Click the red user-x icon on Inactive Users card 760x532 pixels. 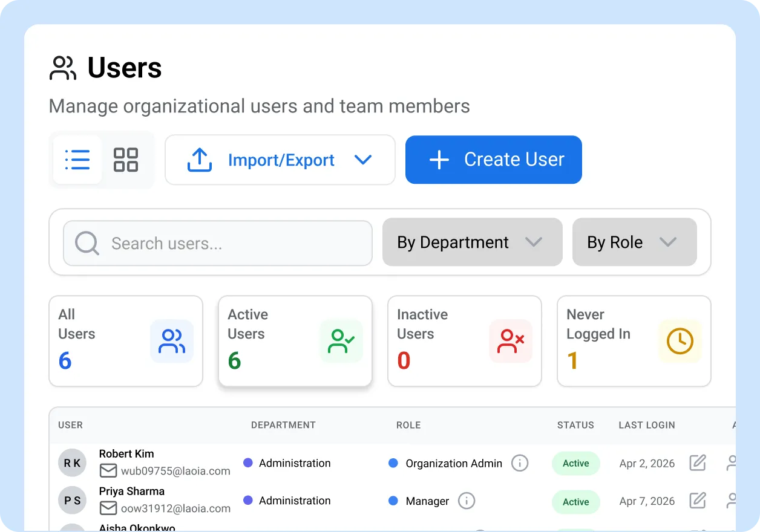pos(510,341)
